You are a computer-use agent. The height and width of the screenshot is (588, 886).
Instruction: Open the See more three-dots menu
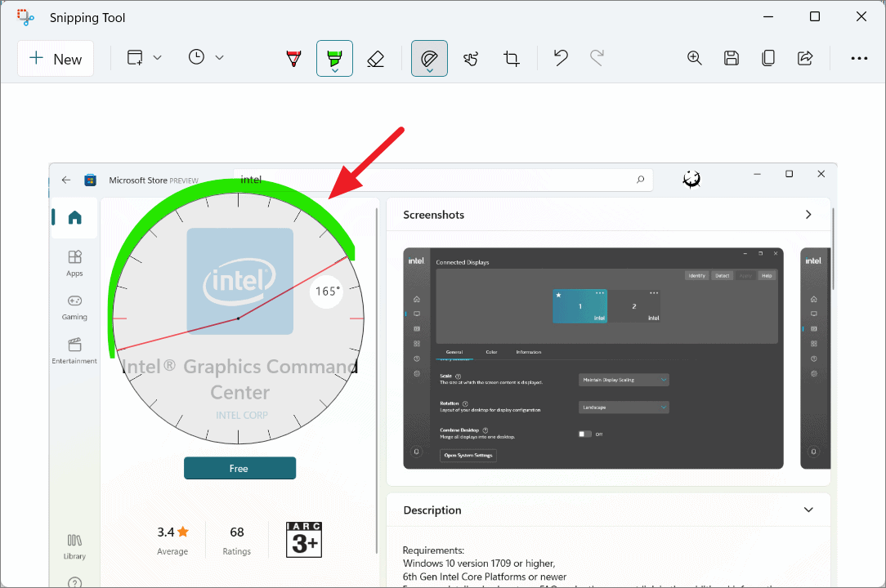pos(859,58)
